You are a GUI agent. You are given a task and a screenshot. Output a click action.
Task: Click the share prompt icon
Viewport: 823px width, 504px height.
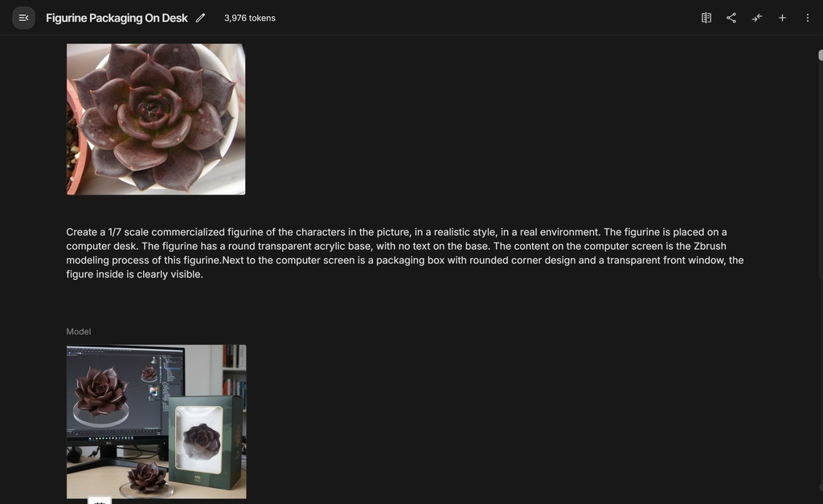pyautogui.click(x=731, y=18)
